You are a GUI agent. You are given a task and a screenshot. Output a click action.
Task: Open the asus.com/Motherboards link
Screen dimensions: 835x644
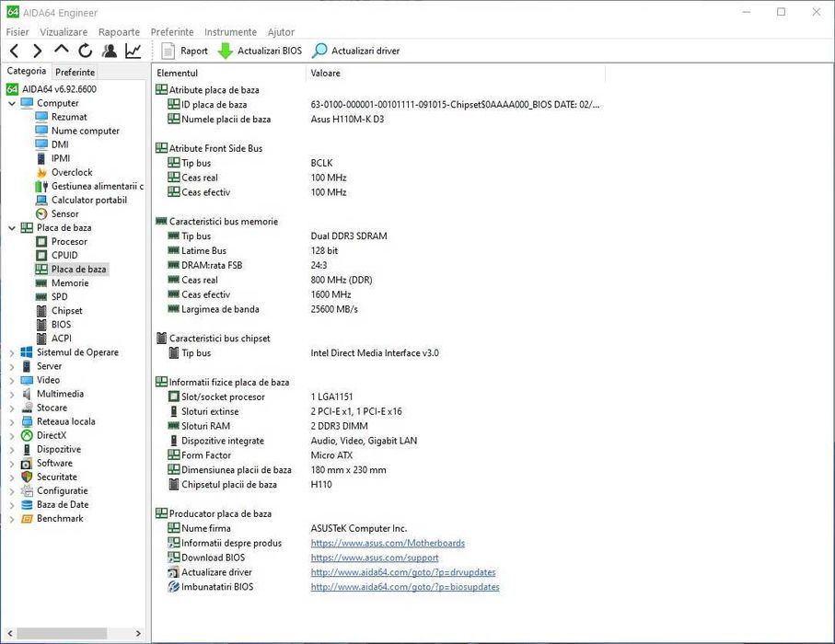pyautogui.click(x=388, y=543)
